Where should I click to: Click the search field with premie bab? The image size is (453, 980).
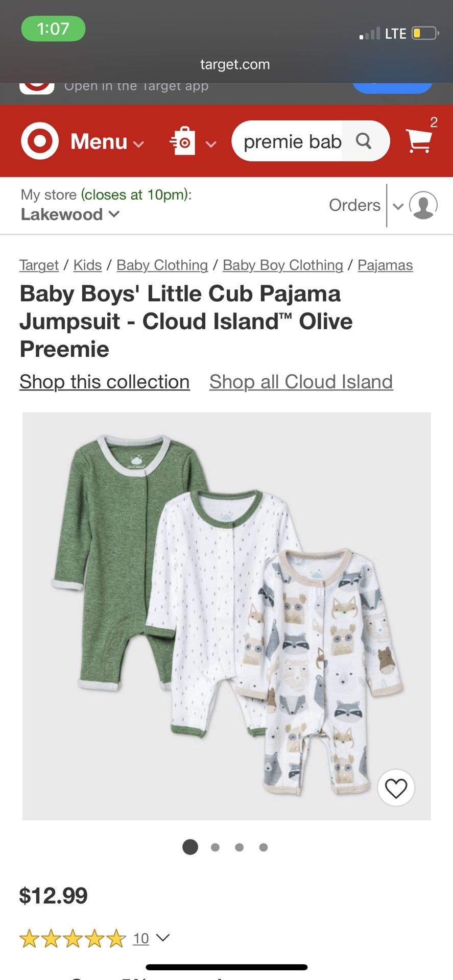click(292, 141)
